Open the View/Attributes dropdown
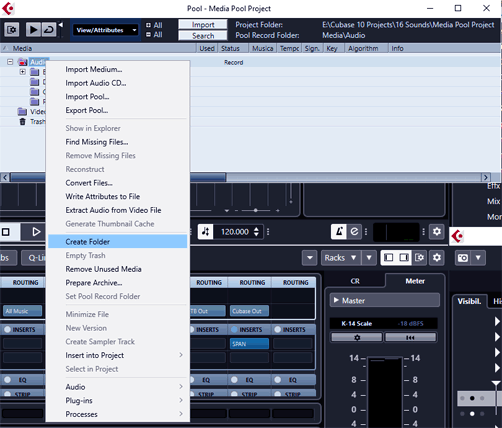Screen dimensions: 502x428 pos(105,30)
